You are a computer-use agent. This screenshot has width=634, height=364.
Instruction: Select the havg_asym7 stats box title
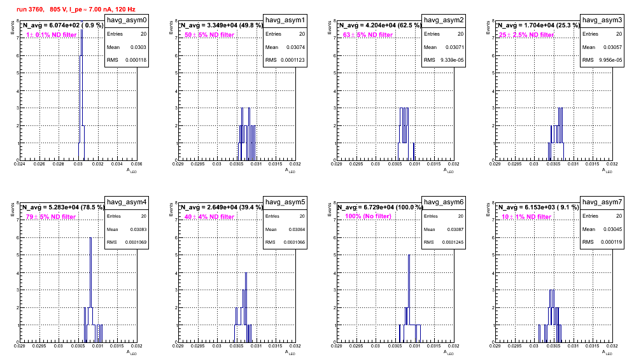pos(602,202)
